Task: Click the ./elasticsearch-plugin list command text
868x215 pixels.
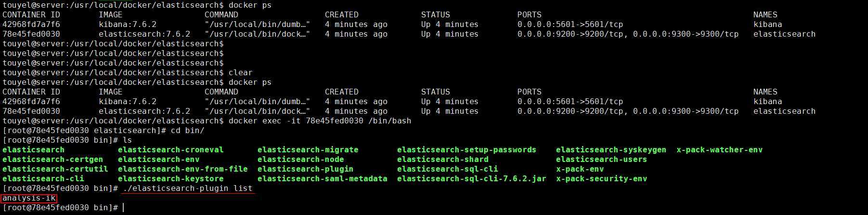Action: coord(187,188)
